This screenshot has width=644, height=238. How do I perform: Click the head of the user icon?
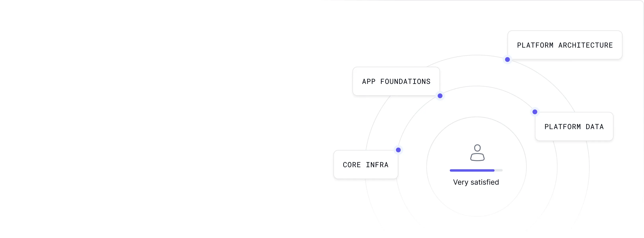coord(477,148)
